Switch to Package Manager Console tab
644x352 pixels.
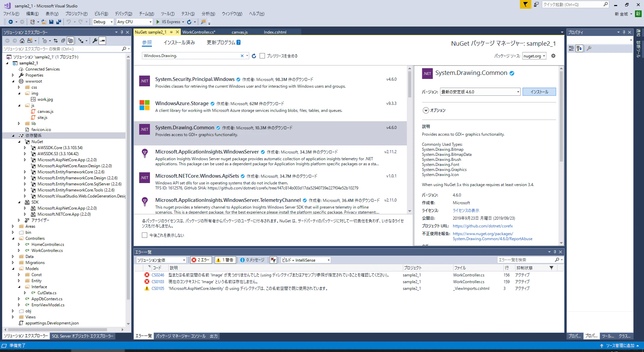tap(180, 336)
